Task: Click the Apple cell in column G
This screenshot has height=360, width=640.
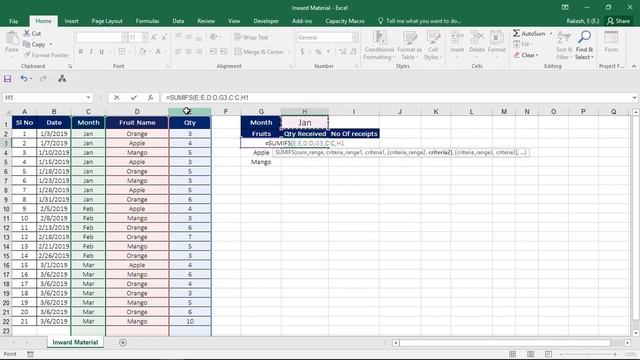Action: pos(261,152)
